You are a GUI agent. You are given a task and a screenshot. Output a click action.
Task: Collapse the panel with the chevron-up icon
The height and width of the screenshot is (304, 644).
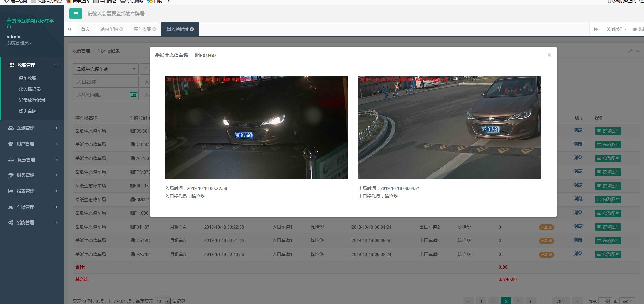[x=638, y=51]
